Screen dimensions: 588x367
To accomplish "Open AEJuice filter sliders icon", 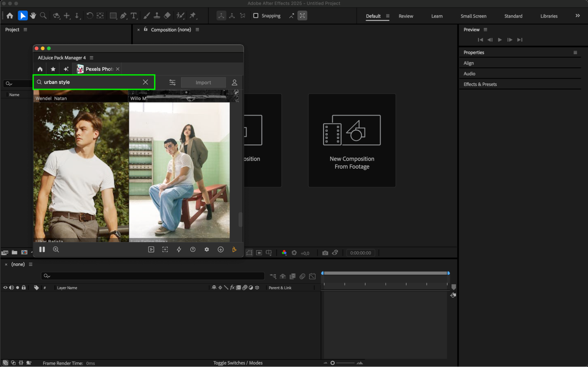I will (172, 83).
